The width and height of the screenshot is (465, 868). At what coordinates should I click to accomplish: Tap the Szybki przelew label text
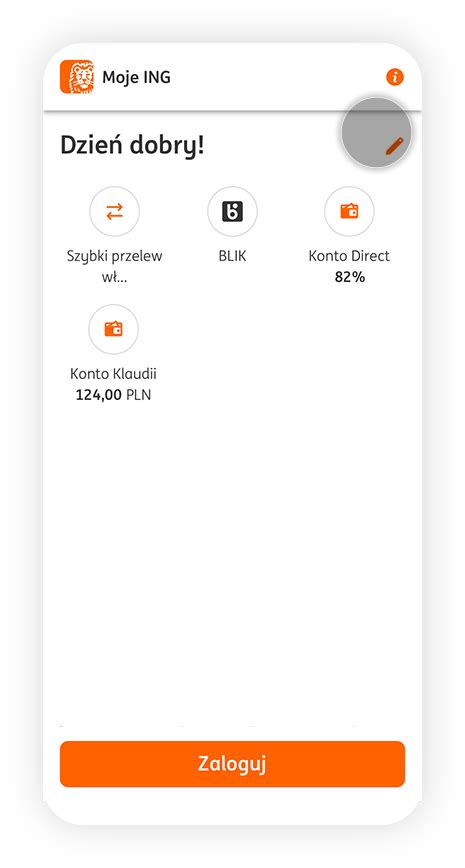click(x=115, y=256)
